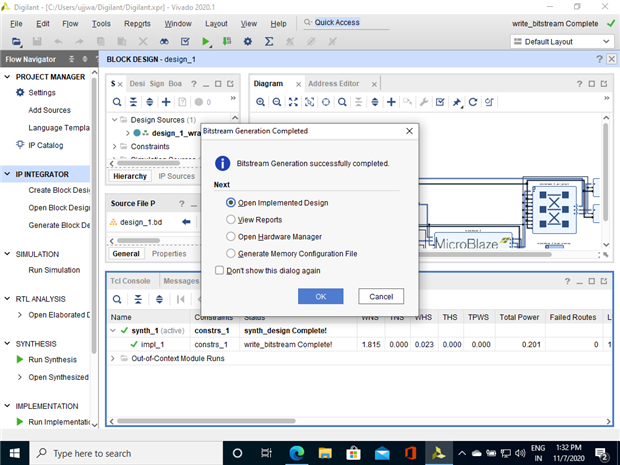Viewport: 620px width, 465px height.
Task: Click the Sigma report summary icon
Action: pyautogui.click(x=269, y=42)
